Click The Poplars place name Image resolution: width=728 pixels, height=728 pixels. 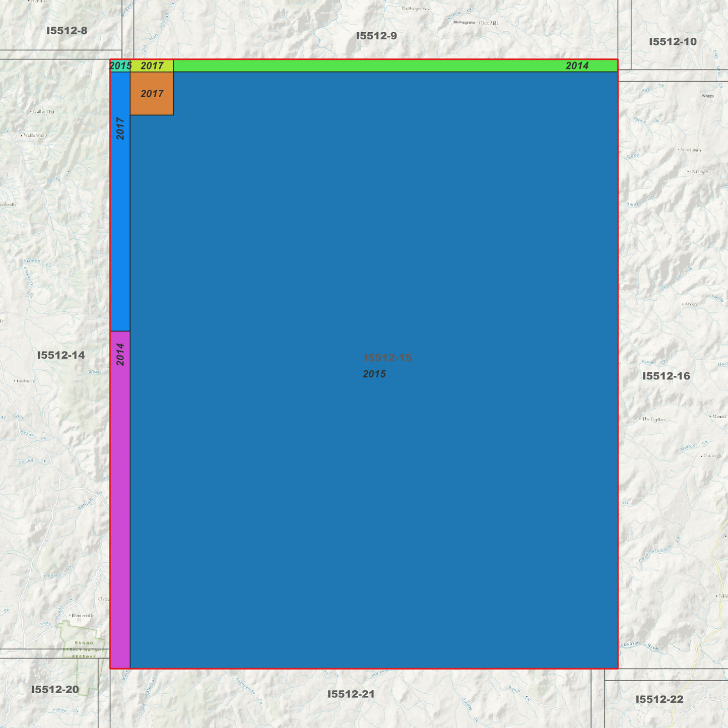pyautogui.click(x=654, y=419)
